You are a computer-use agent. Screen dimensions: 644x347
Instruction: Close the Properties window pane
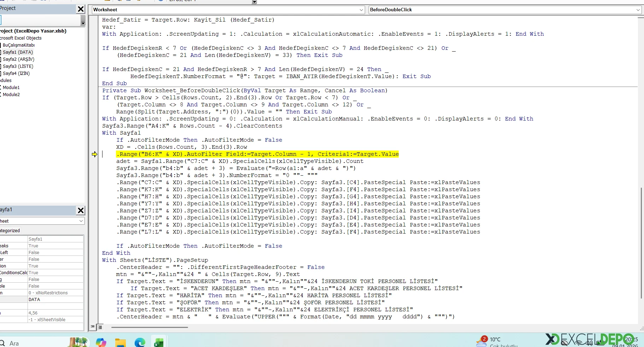click(x=81, y=211)
